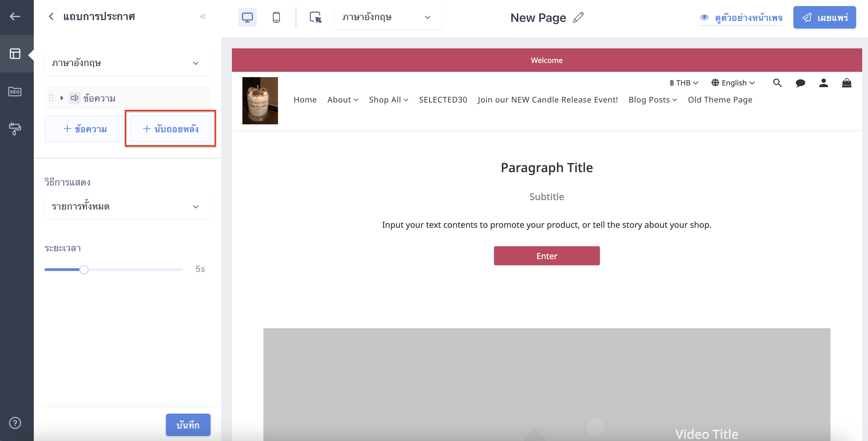The height and width of the screenshot is (441, 868).
Task: Open the ภาษาอังกฤษ language dropdown in the top bar
Action: point(388,17)
